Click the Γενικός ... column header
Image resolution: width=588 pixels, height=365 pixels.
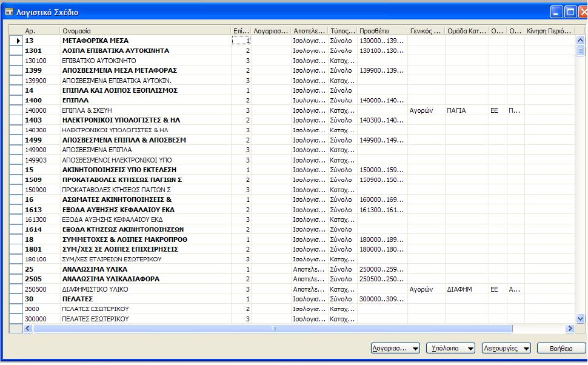(426, 31)
